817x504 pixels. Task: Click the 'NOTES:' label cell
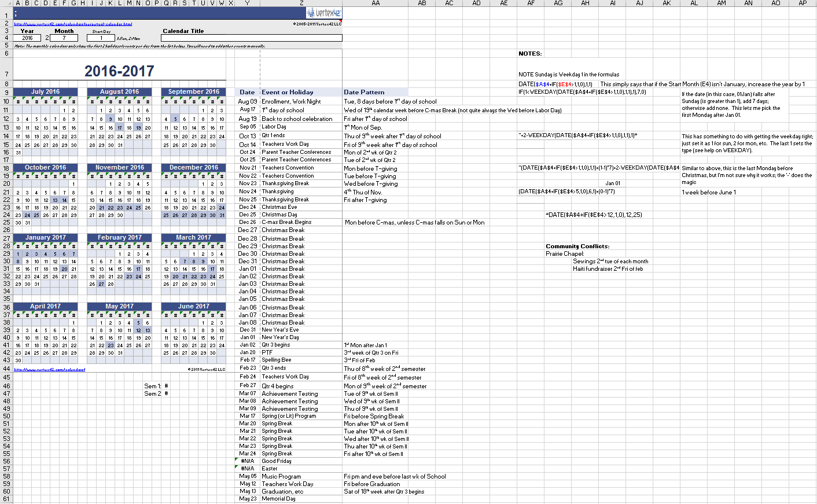click(x=530, y=54)
